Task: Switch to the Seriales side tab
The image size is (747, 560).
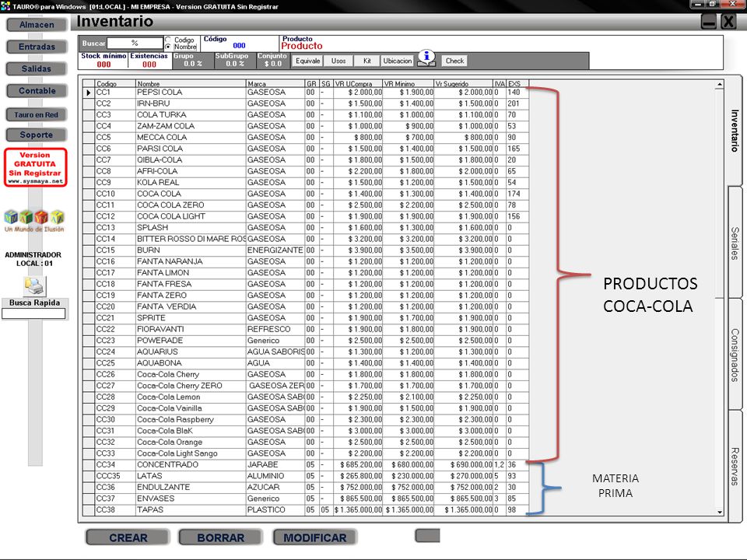Action: [735, 243]
